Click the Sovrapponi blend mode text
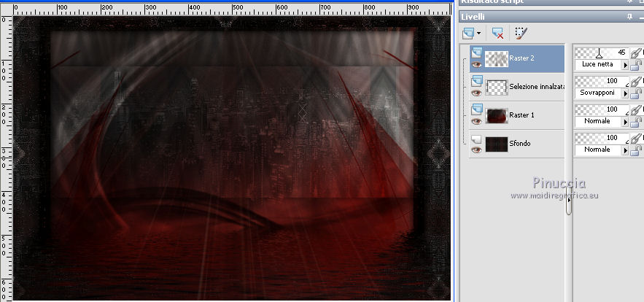The width and height of the screenshot is (644, 302). pos(597,93)
